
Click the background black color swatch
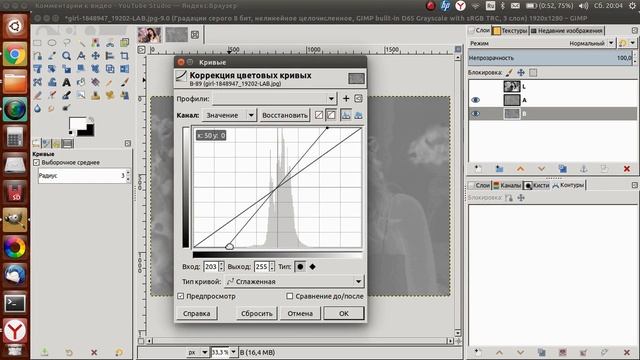click(x=87, y=131)
